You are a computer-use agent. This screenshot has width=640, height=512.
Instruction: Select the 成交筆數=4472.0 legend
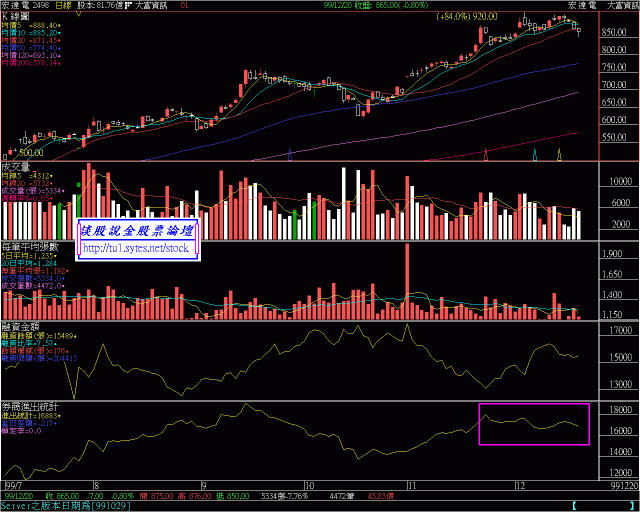coord(33,286)
